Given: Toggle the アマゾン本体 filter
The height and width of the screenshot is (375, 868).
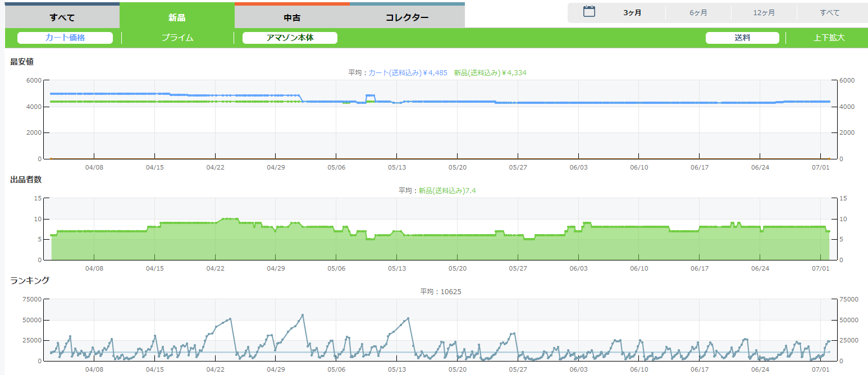Looking at the screenshot, I should click(290, 38).
